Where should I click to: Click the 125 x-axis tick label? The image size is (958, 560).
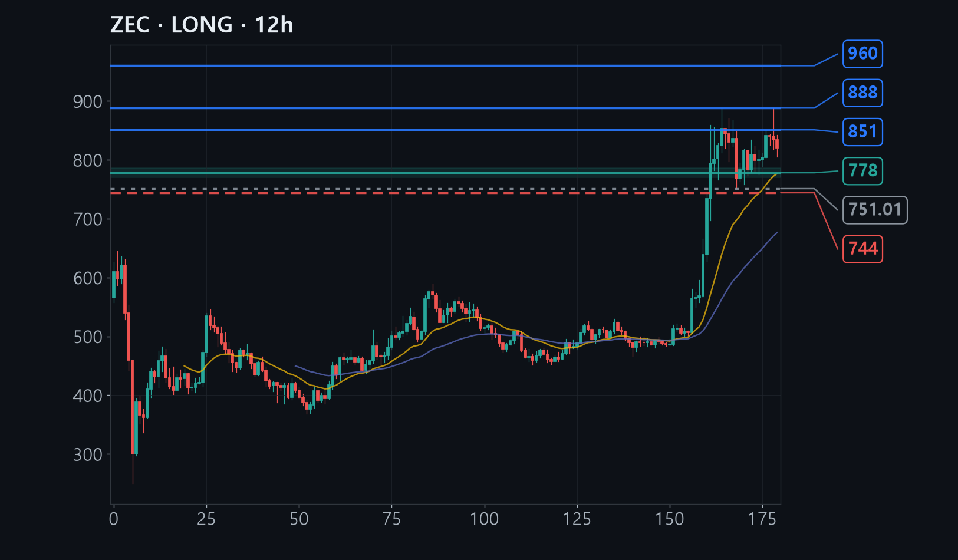click(x=577, y=519)
